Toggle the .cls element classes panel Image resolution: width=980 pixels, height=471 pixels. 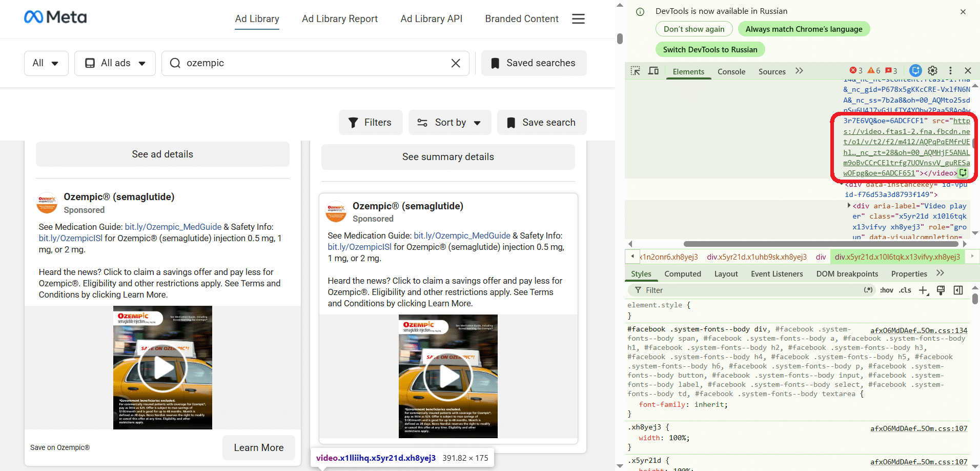pos(905,290)
